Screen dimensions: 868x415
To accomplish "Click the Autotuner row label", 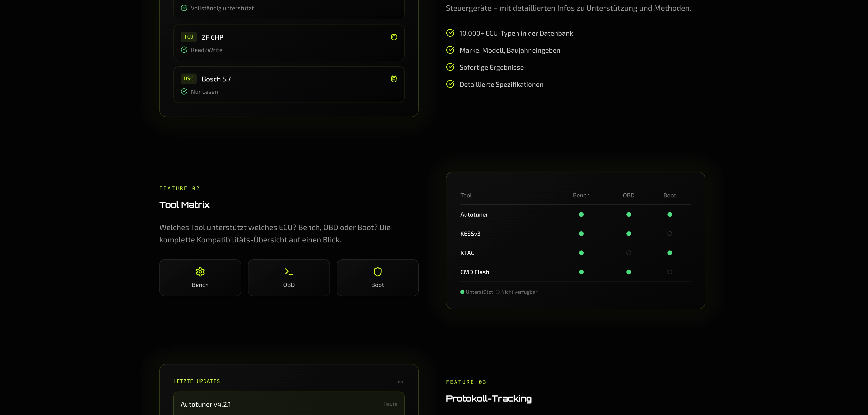I will click(474, 215).
